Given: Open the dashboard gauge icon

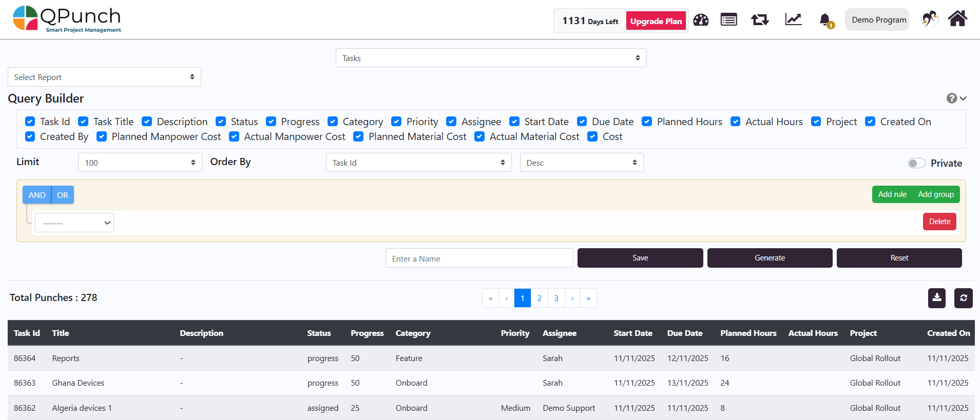Looking at the screenshot, I should point(701,20).
